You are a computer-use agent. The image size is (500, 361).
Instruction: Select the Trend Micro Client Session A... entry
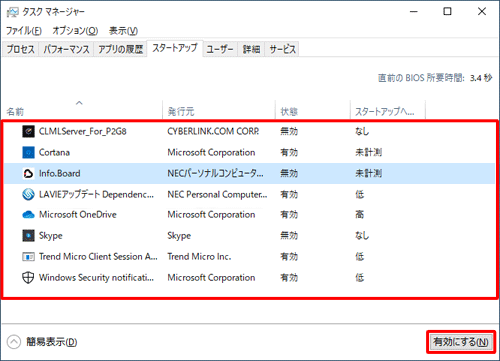pos(98,257)
